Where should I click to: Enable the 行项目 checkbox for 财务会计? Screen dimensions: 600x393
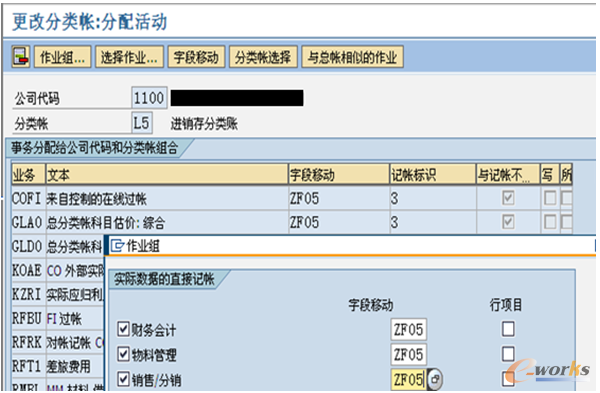tap(508, 329)
